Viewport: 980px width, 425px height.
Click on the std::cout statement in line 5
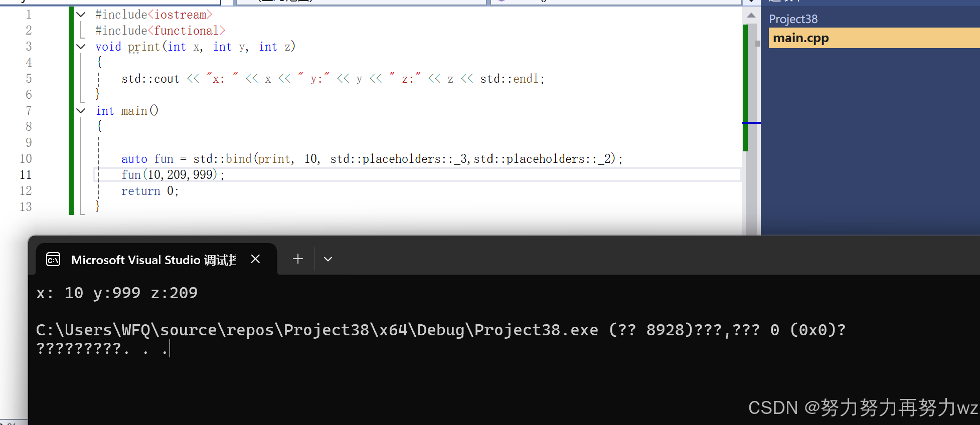[333, 79]
